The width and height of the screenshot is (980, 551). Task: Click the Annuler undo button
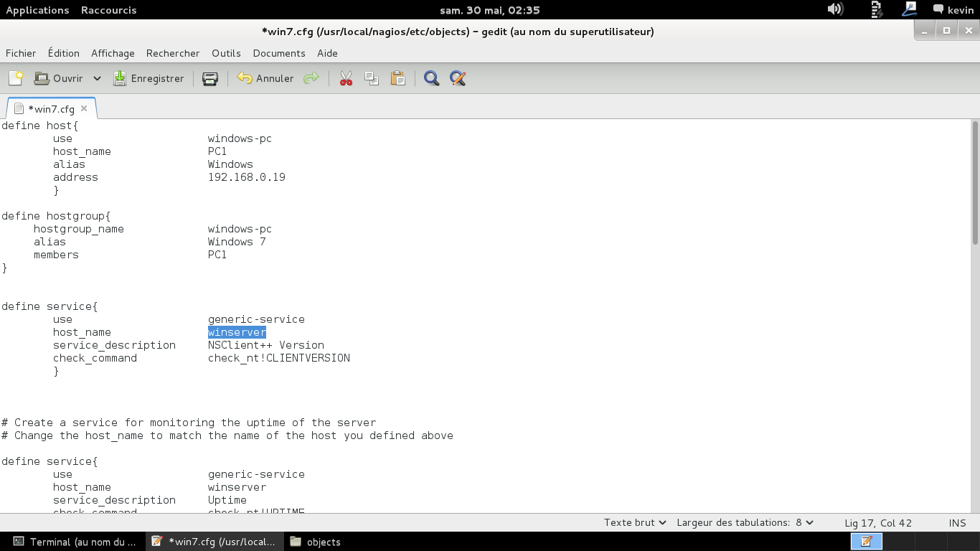[265, 78]
